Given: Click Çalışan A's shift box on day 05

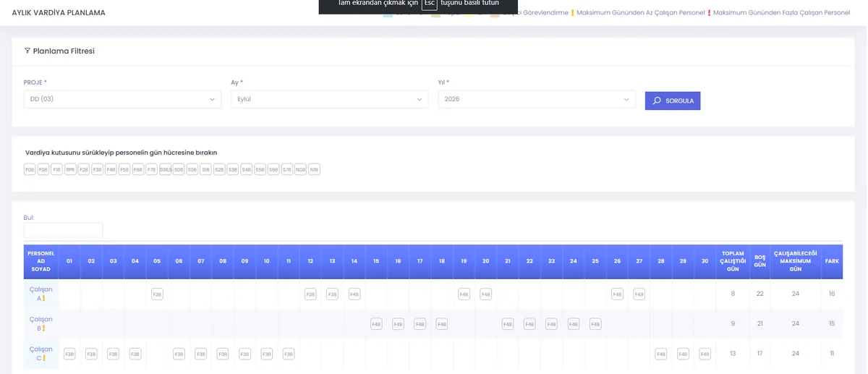Looking at the screenshot, I should coord(157,294).
